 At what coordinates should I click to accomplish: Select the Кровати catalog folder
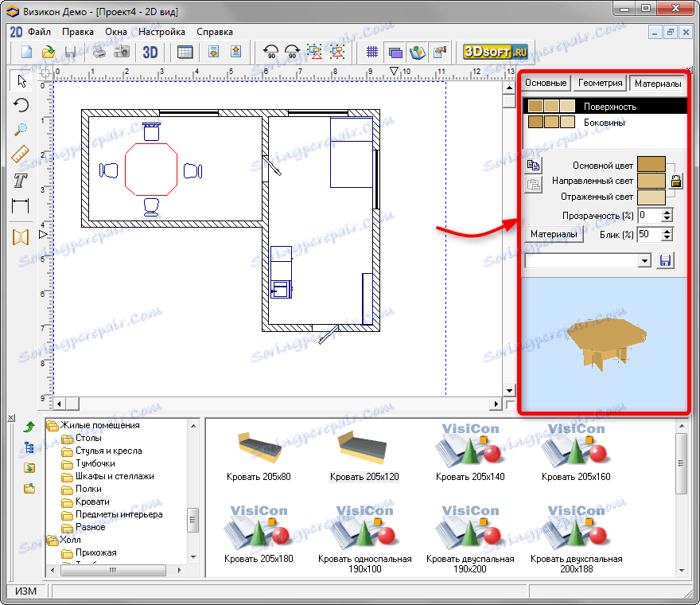pyautogui.click(x=92, y=502)
